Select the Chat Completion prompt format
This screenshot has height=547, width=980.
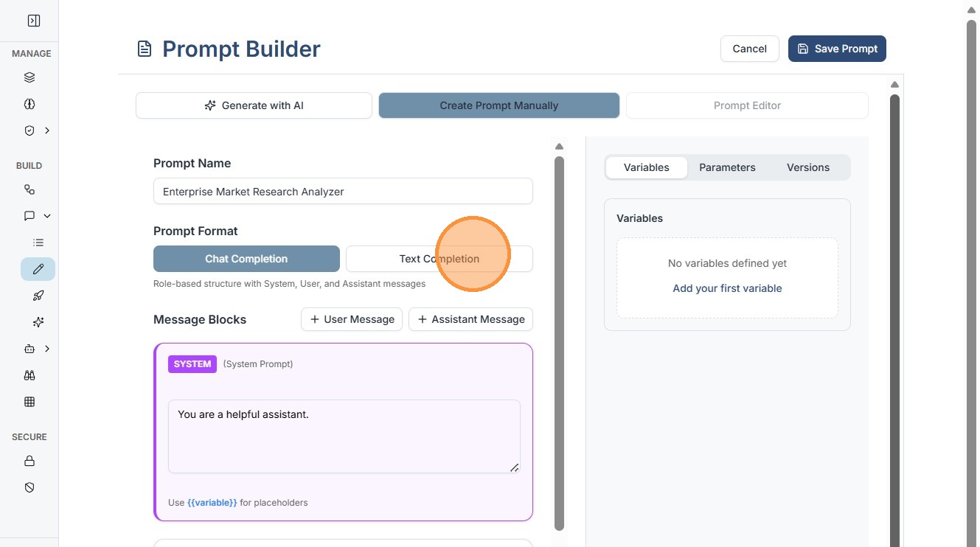tap(246, 259)
